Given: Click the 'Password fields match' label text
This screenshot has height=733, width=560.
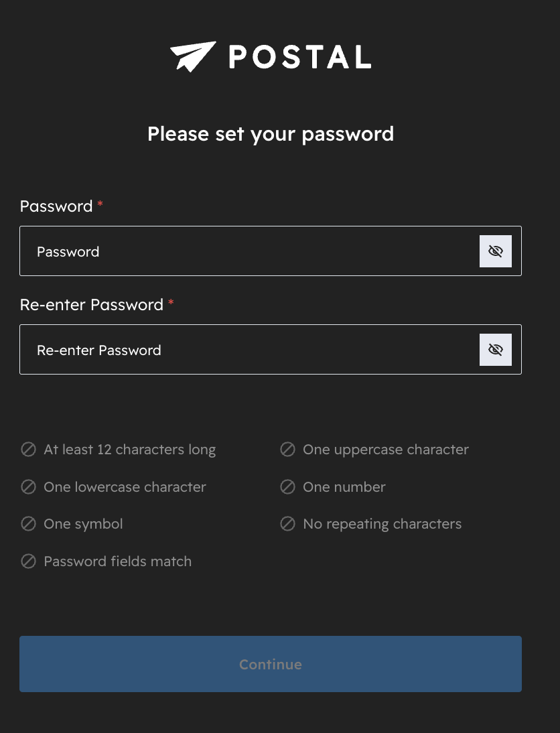Looking at the screenshot, I should (x=117, y=561).
